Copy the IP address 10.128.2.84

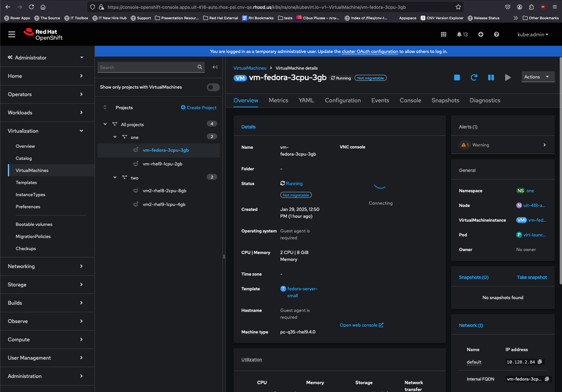(x=540, y=362)
